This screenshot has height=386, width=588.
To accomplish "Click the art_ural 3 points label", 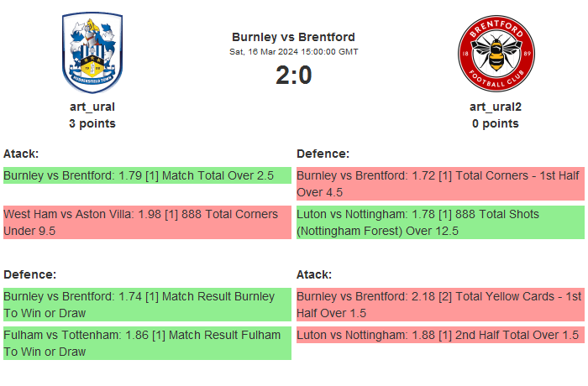I will click(92, 123).
